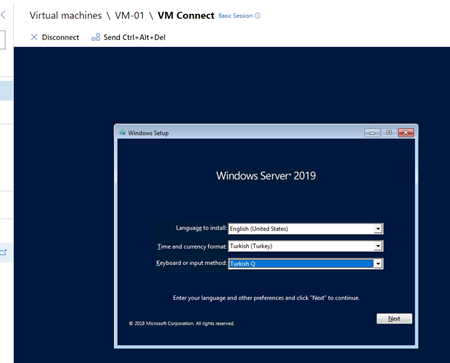Screen dimensions: 450x363
Task: Click the Basic Session info icon
Action: click(x=257, y=16)
